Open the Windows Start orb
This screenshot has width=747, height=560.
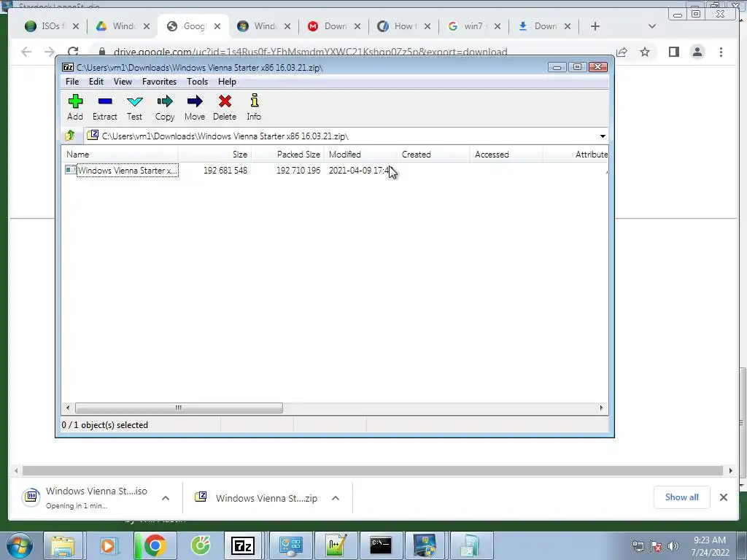(x=19, y=545)
